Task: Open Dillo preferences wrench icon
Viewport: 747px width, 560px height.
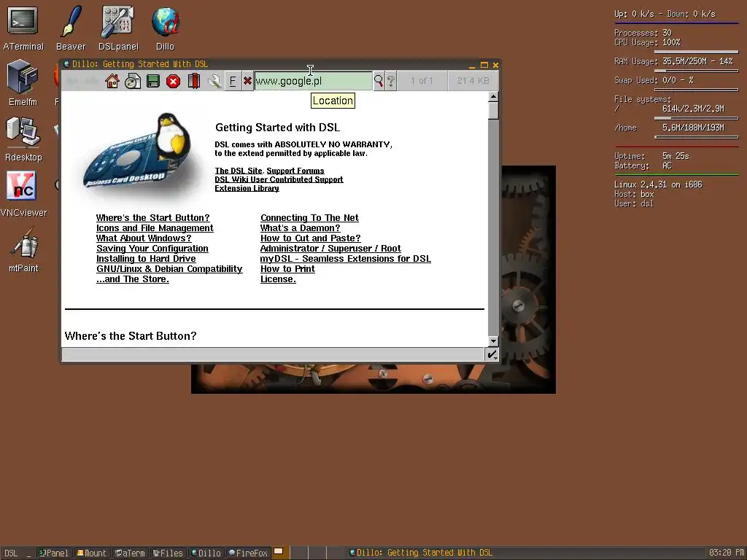Action: [x=214, y=81]
